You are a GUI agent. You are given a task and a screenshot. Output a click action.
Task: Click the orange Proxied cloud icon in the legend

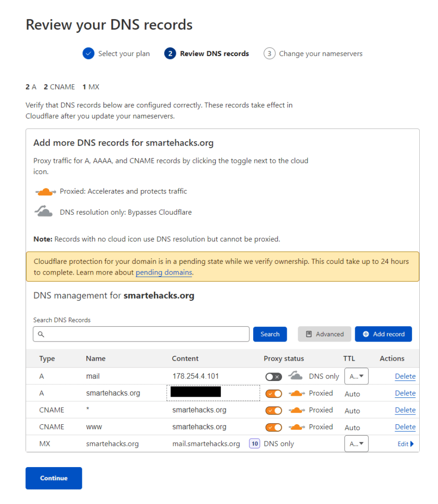(45, 191)
